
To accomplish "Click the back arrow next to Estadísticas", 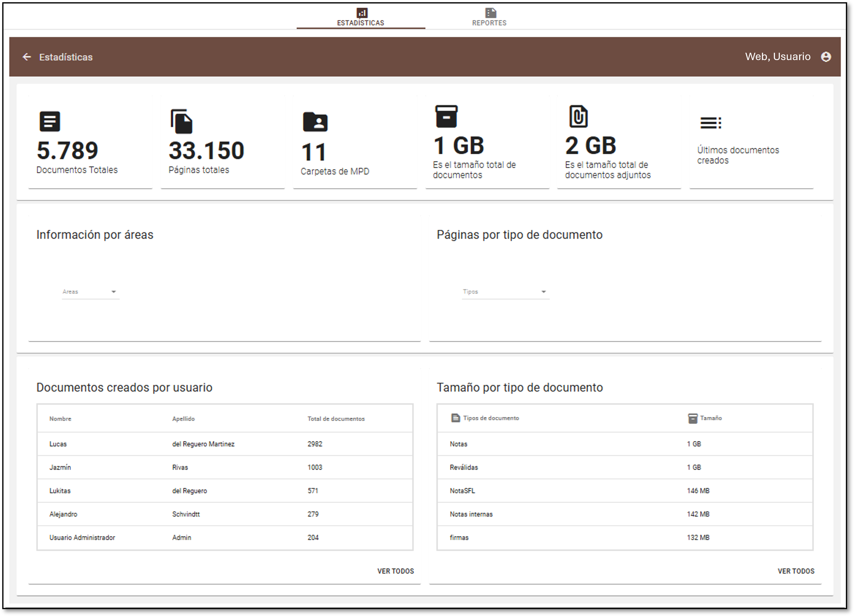I will click(x=27, y=57).
